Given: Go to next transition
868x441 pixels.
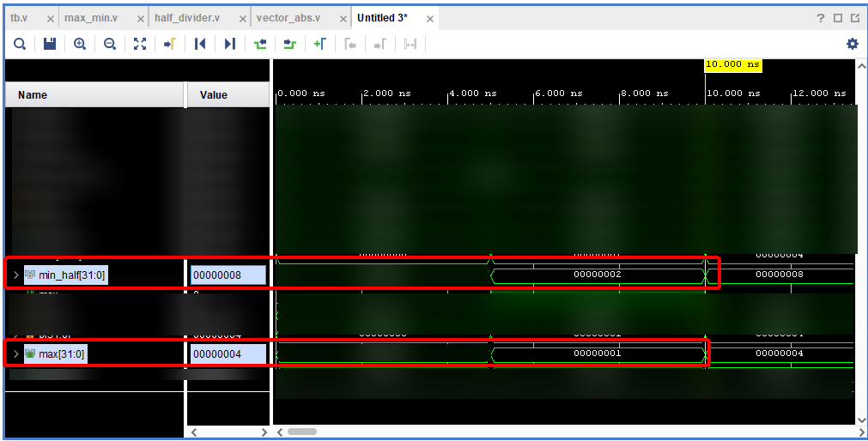Looking at the screenshot, I should pos(290,44).
